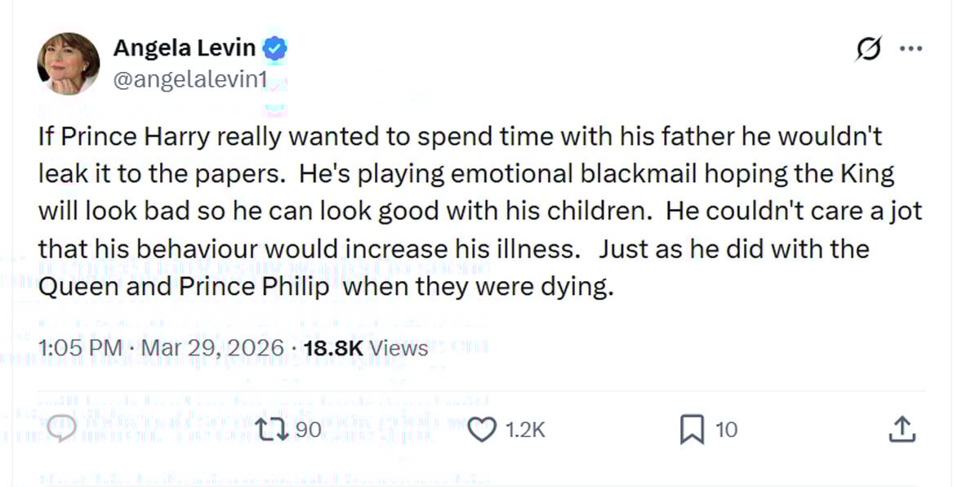Open Angela Levin's profile picture

(x=69, y=64)
